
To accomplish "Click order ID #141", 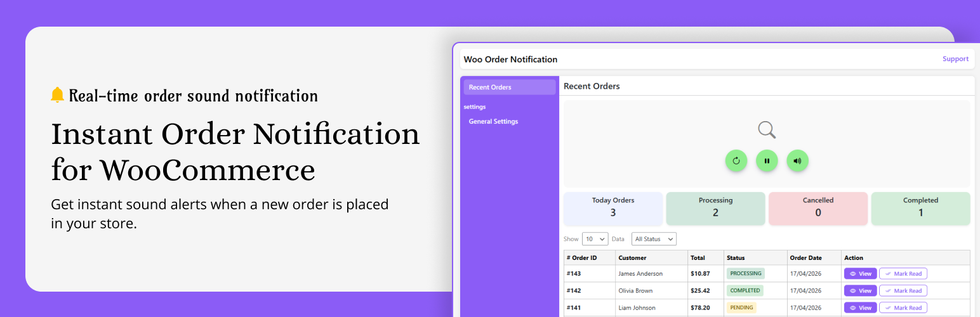I will click(574, 308).
